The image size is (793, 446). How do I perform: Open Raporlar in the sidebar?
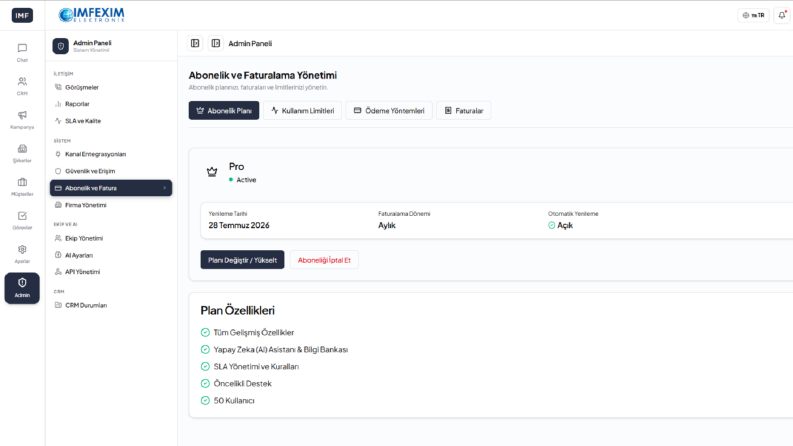point(77,104)
